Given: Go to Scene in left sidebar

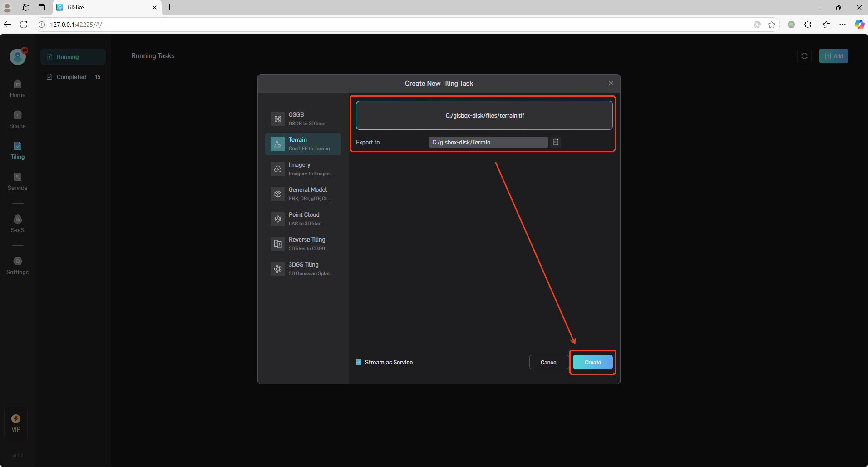Looking at the screenshot, I should (17, 119).
